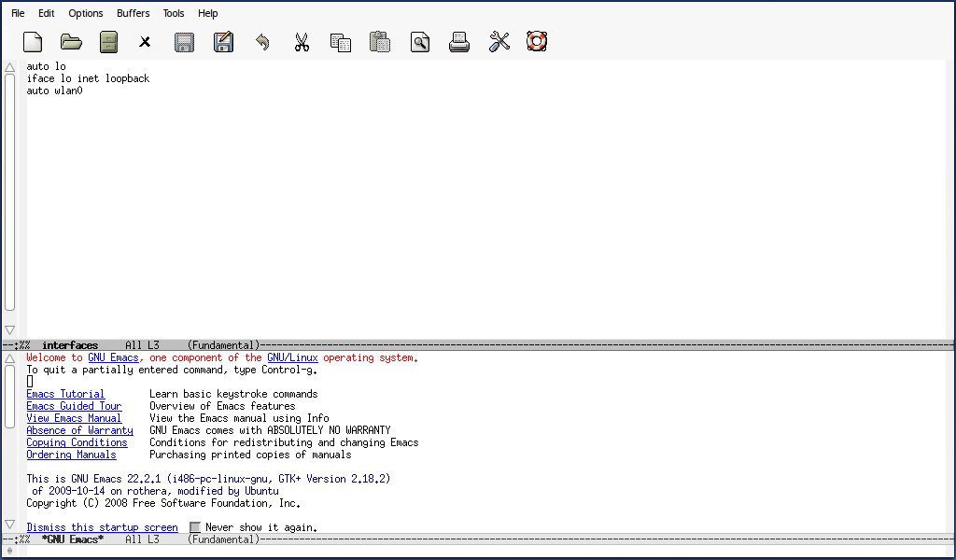Viewport: 956px width, 560px height.
Task: Enable Never show it again checkbox
Action: (195, 527)
